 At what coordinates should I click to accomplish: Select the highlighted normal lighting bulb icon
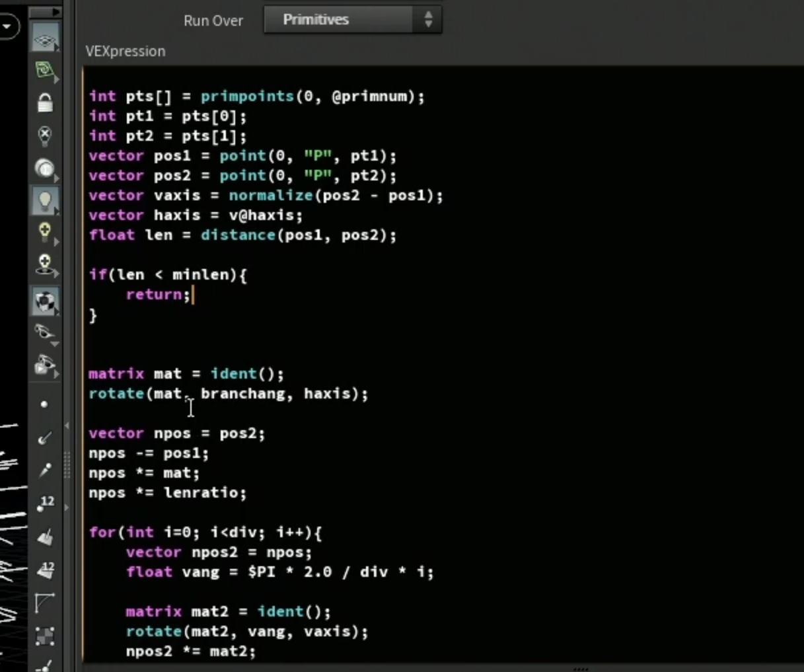coord(45,201)
